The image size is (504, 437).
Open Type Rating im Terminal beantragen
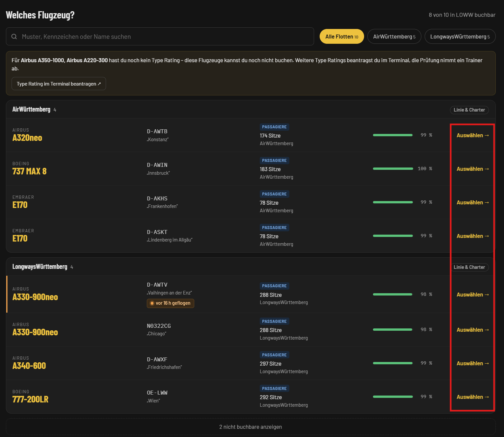(59, 84)
